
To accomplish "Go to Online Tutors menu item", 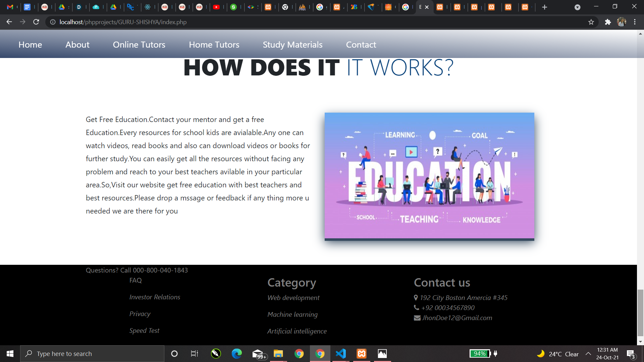I will [x=139, y=45].
